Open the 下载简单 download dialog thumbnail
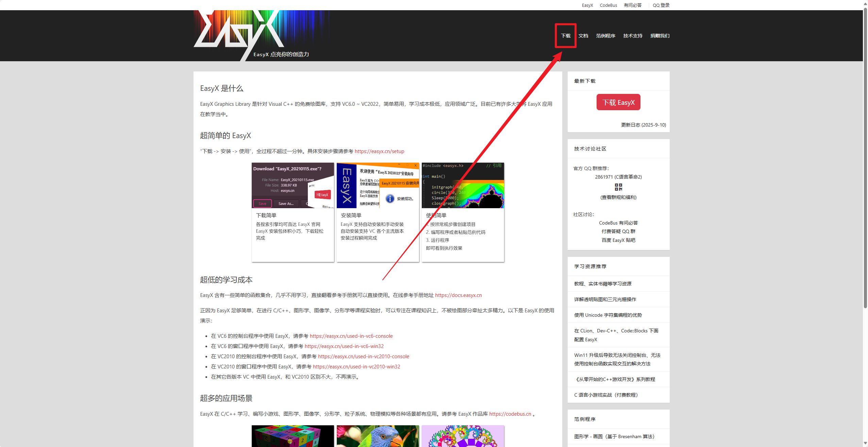The height and width of the screenshot is (447, 868). coord(293,185)
